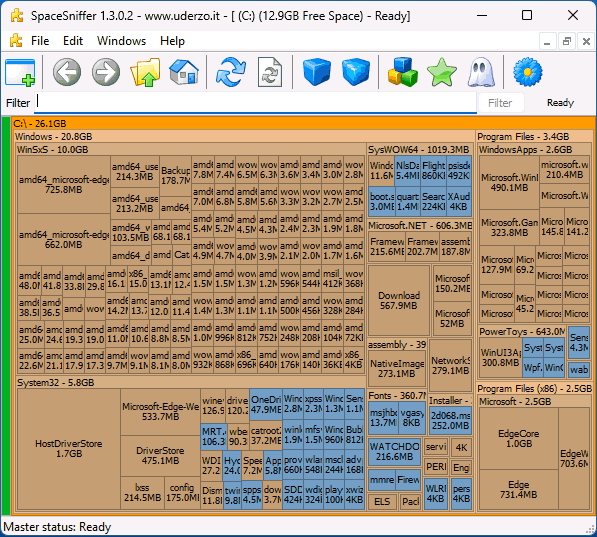
Task: Select the PowerToys folder header
Action: tap(522, 331)
